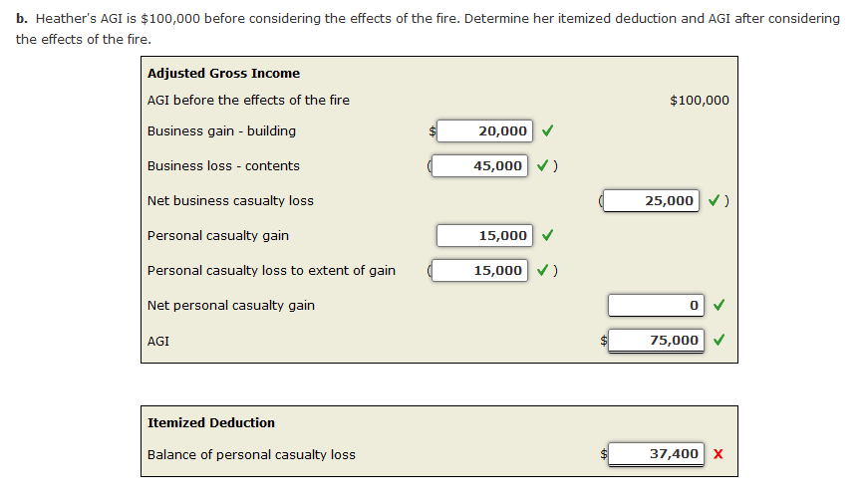This screenshot has width=868, height=502.
Task: Click checkmark next to Personal casualty gain
Action: point(547,235)
